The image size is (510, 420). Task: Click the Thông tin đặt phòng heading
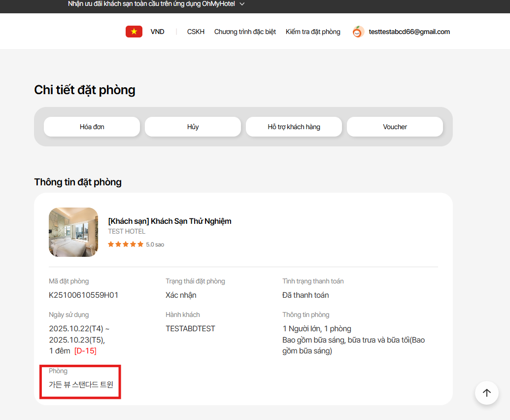point(78,182)
